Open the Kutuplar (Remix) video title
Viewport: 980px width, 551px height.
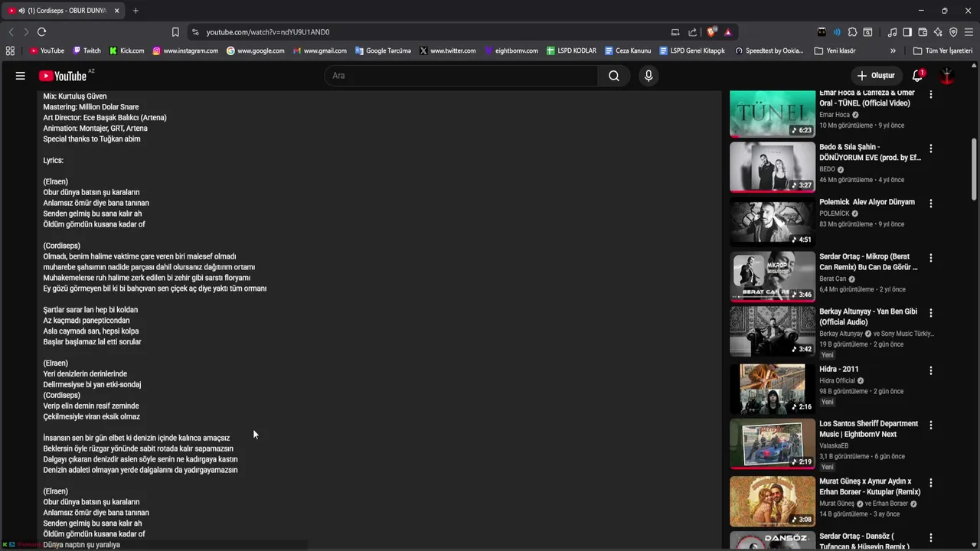(870, 487)
